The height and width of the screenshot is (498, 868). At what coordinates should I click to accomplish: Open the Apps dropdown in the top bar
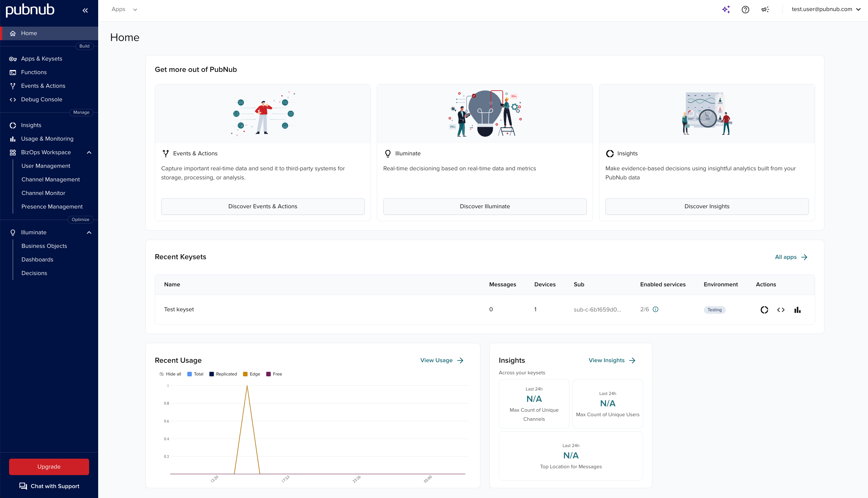(124, 9)
